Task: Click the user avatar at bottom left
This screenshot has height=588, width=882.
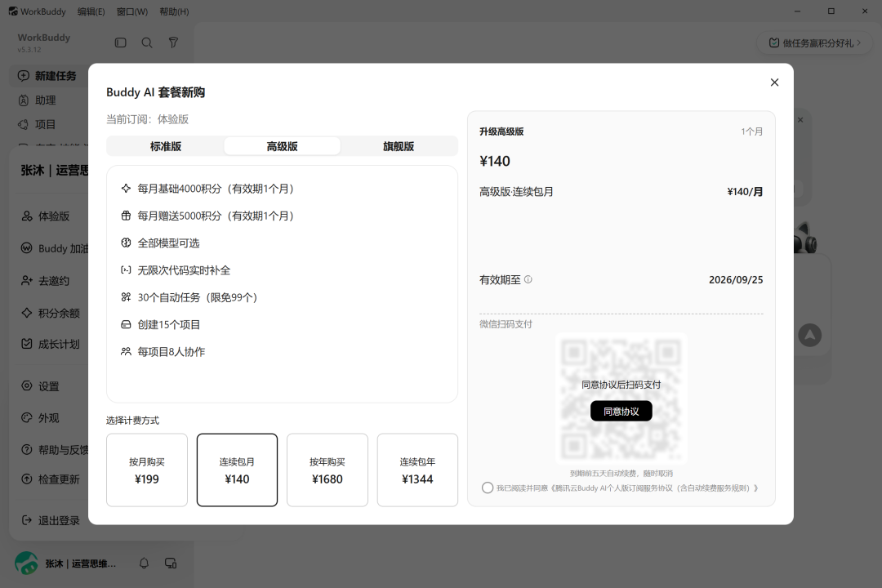Action: [x=26, y=563]
